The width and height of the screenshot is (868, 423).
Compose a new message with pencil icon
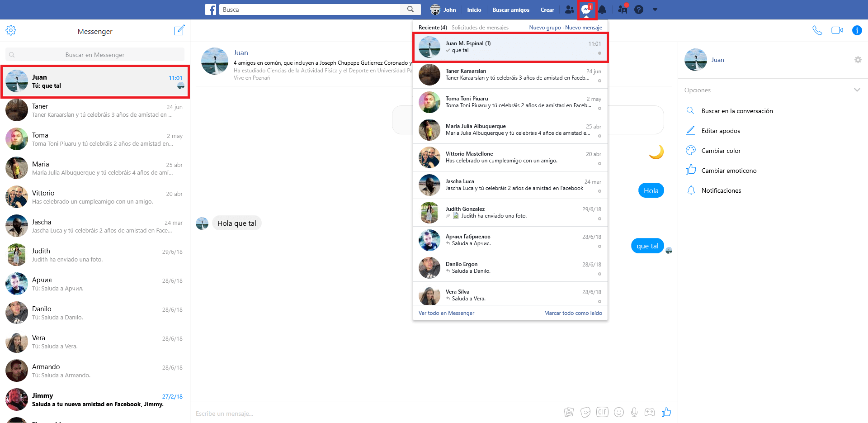coord(179,30)
